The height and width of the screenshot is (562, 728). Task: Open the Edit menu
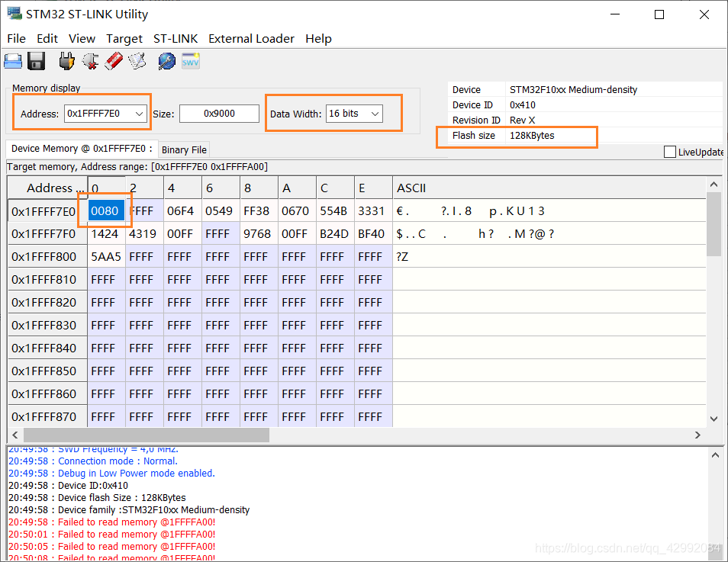[47, 39]
